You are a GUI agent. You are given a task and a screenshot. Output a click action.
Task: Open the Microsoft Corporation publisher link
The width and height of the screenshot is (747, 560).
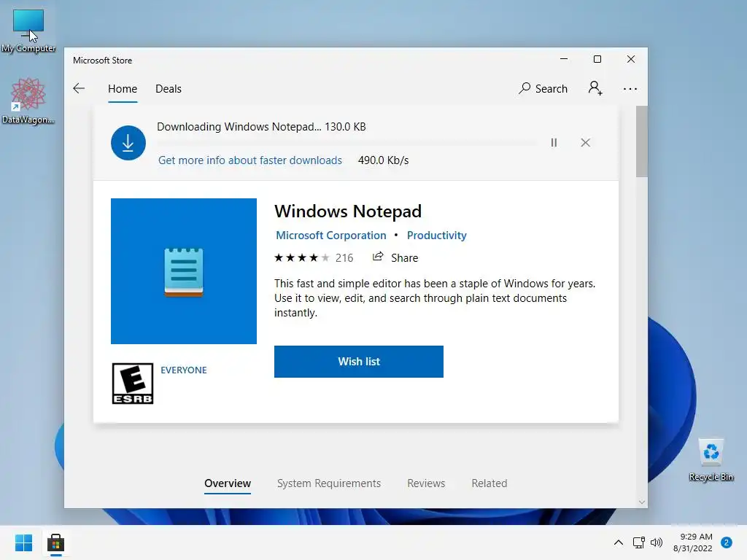pos(331,236)
